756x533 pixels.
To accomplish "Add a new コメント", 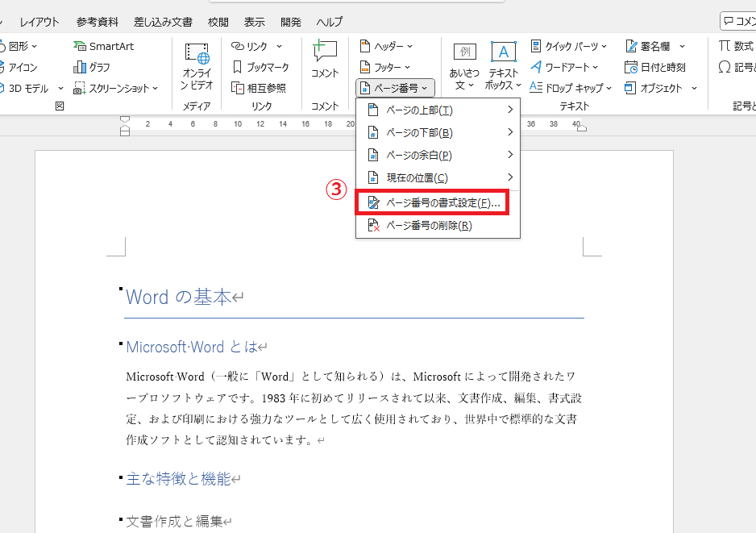I will pos(325,59).
